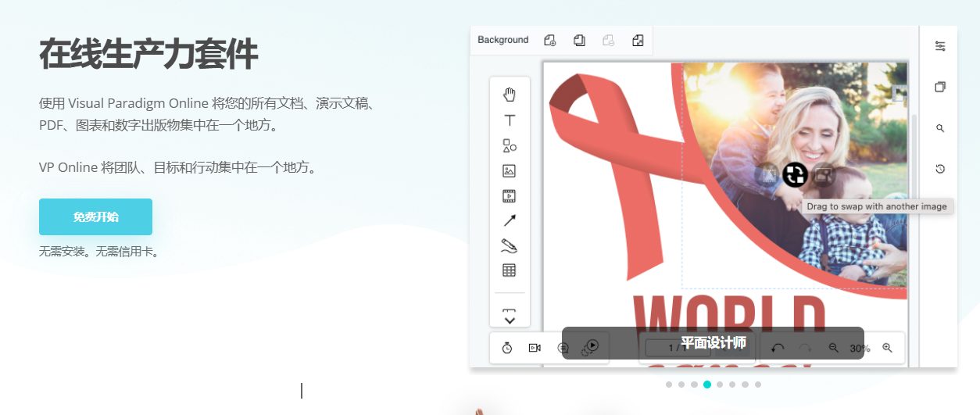The height and width of the screenshot is (415, 980).
Task: Select the active teal carousel dot
Action: coord(707,385)
